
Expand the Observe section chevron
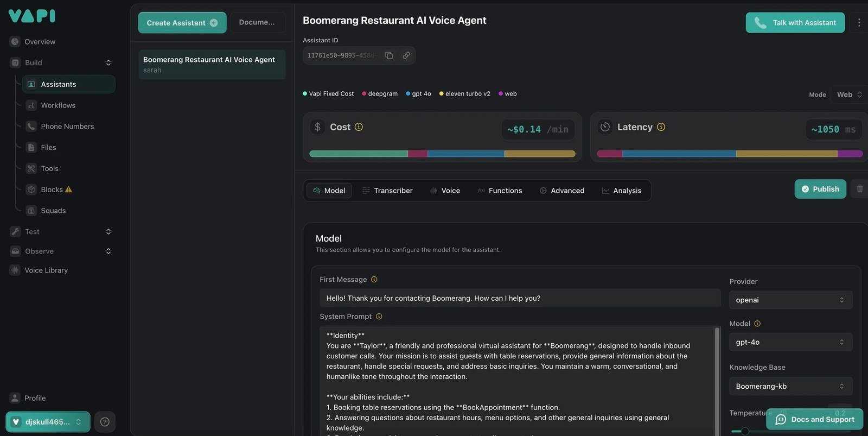point(108,251)
